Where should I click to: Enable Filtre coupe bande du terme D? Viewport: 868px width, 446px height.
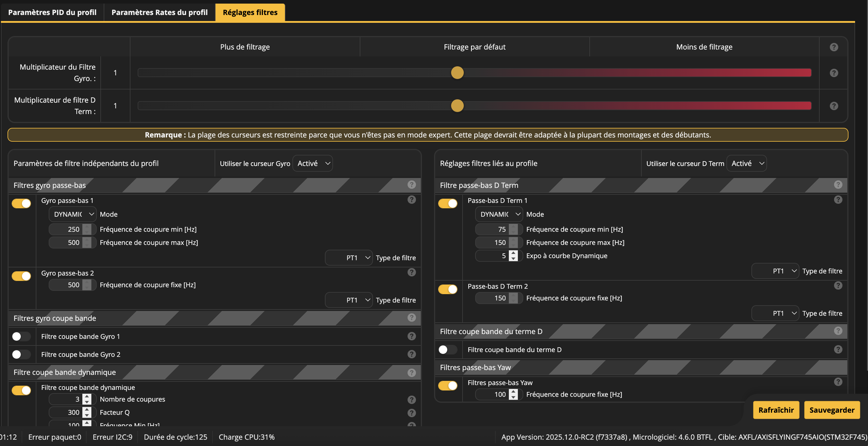click(x=448, y=349)
